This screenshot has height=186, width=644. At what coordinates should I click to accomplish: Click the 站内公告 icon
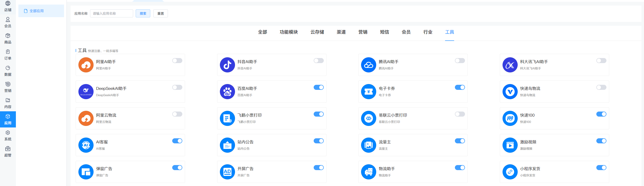(227, 145)
